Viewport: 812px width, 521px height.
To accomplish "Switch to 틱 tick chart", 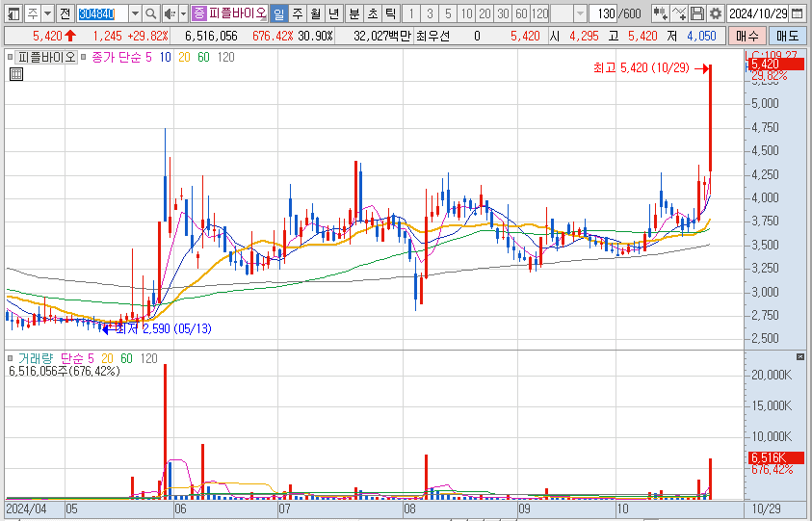I will coord(390,13).
